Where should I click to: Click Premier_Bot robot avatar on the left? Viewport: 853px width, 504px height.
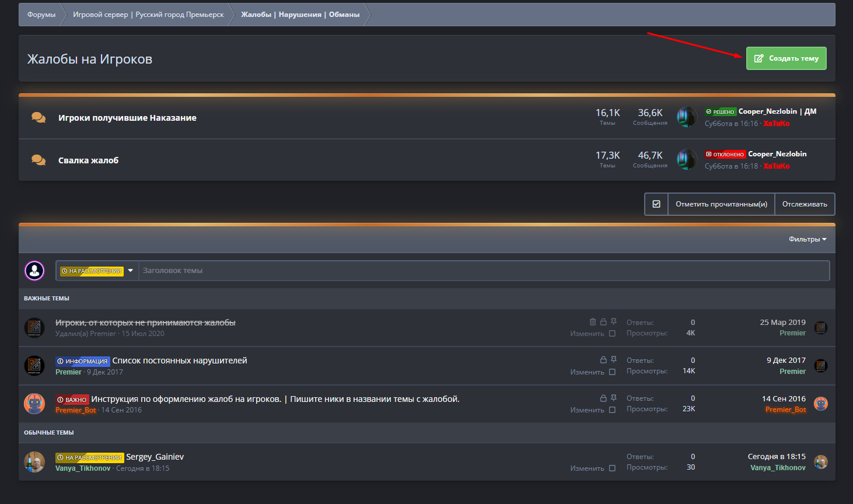pos(34,404)
